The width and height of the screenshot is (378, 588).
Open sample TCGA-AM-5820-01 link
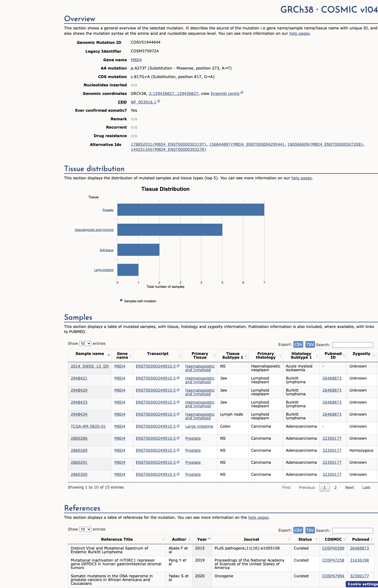(x=88, y=426)
